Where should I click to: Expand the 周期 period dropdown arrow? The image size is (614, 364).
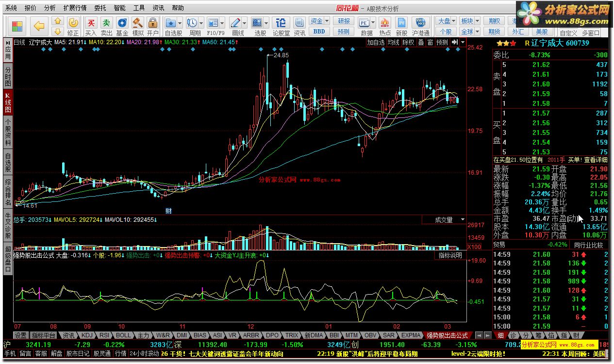click(x=201, y=23)
